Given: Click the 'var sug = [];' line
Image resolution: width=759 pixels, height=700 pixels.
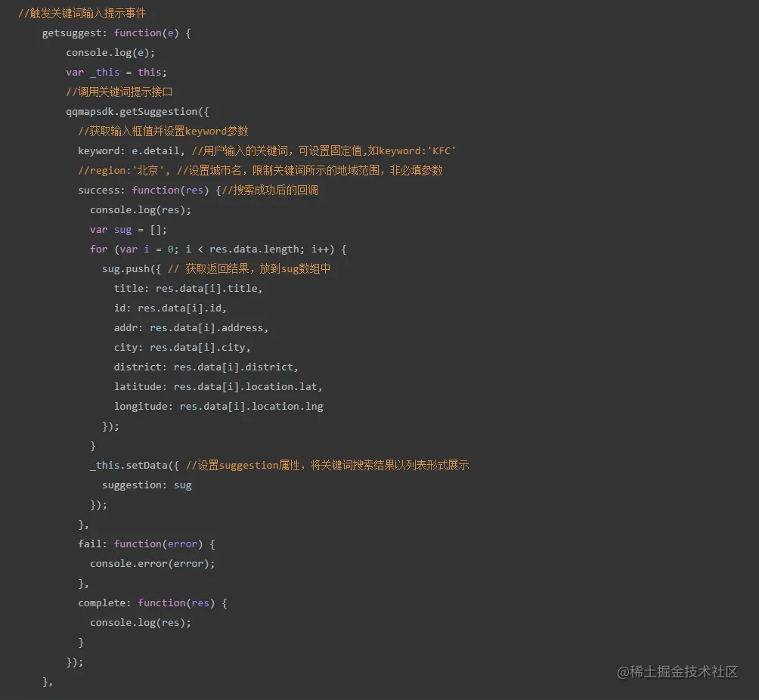Looking at the screenshot, I should tap(129, 230).
